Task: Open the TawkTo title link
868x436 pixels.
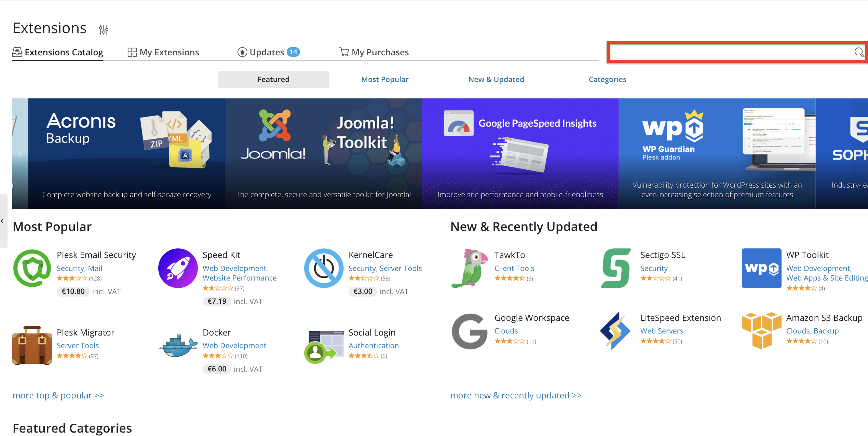Action: pyautogui.click(x=510, y=255)
